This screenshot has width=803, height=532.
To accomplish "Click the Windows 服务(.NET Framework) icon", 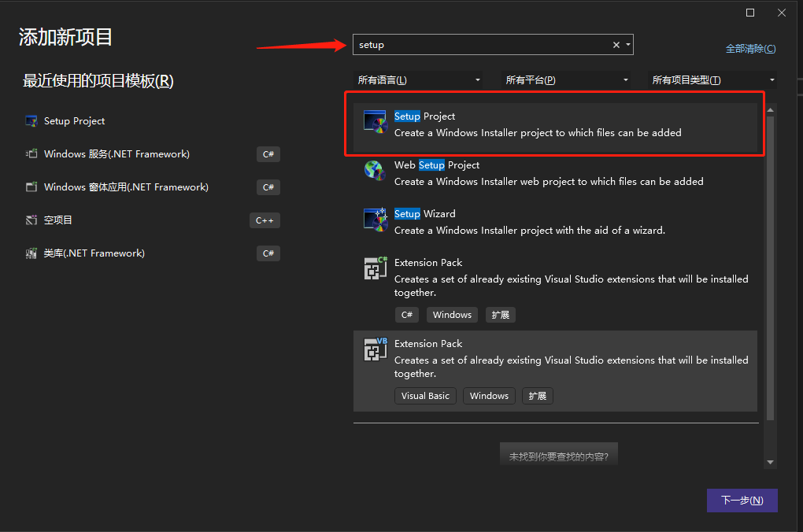I will (31, 154).
